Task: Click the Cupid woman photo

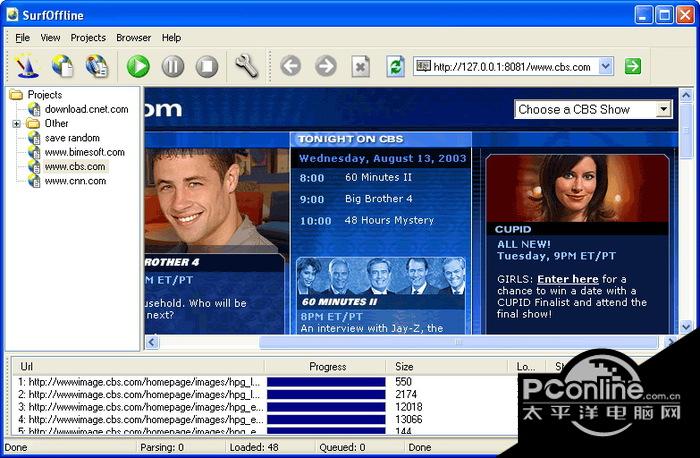Action: (x=577, y=188)
